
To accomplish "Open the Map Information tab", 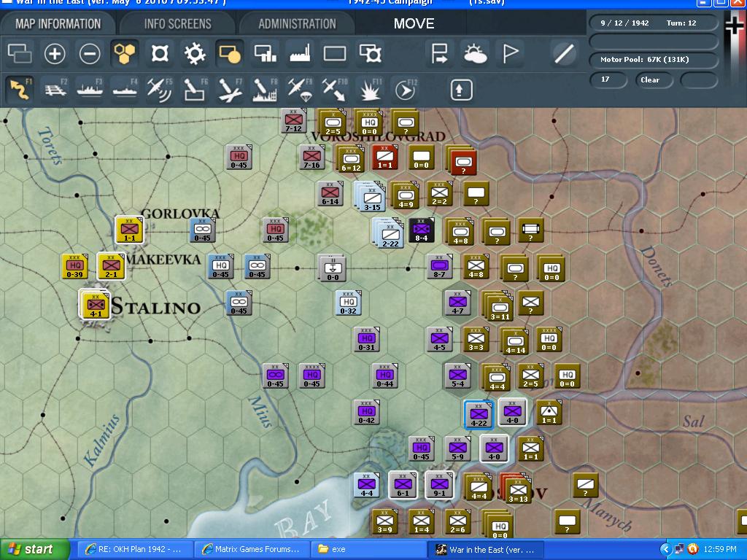I will point(58,24).
